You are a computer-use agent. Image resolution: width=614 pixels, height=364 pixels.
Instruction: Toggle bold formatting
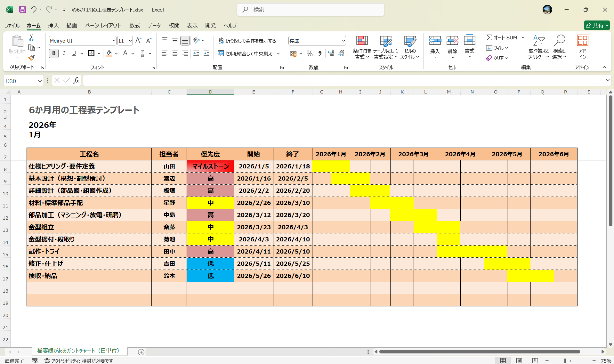tap(53, 53)
